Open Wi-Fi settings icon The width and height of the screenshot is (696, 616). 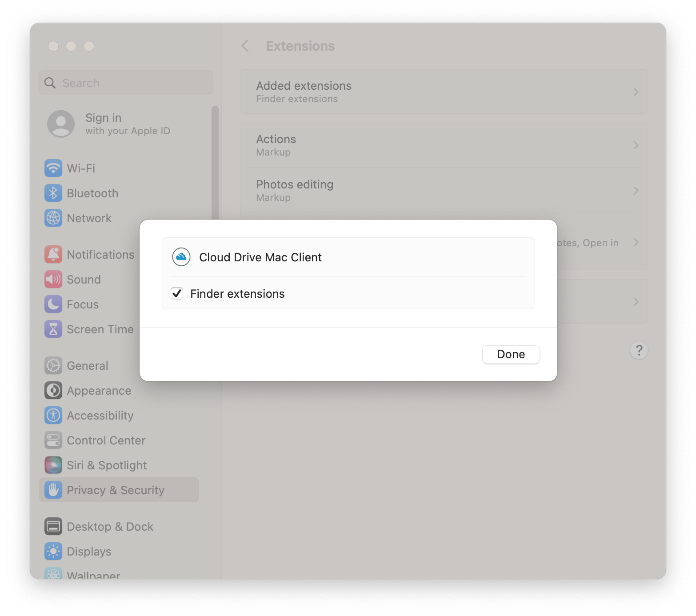click(x=53, y=168)
